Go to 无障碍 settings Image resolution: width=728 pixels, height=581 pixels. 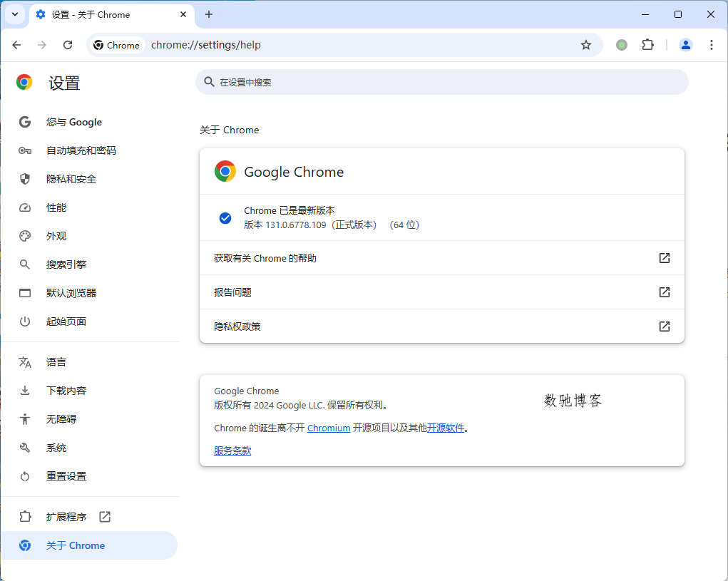pos(90,419)
